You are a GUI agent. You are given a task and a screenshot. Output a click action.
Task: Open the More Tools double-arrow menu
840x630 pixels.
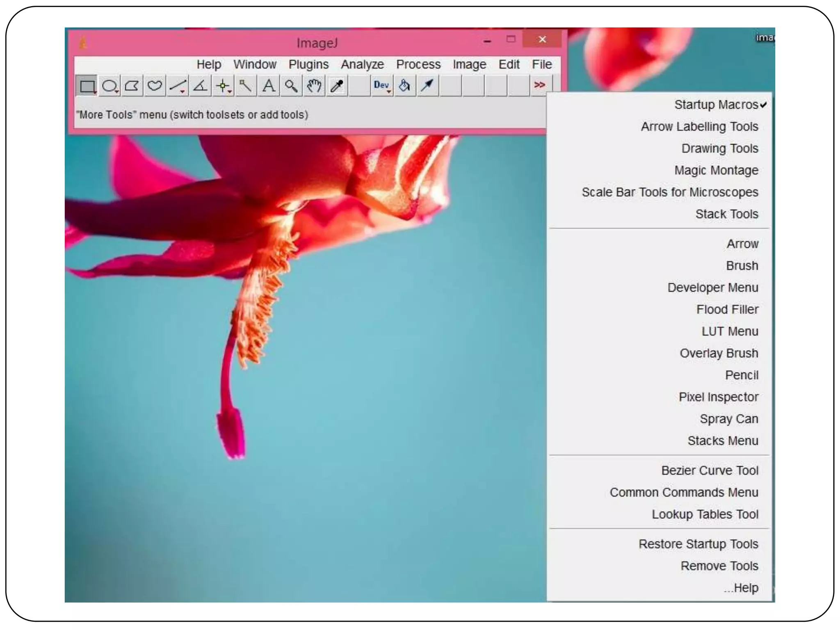coord(539,85)
